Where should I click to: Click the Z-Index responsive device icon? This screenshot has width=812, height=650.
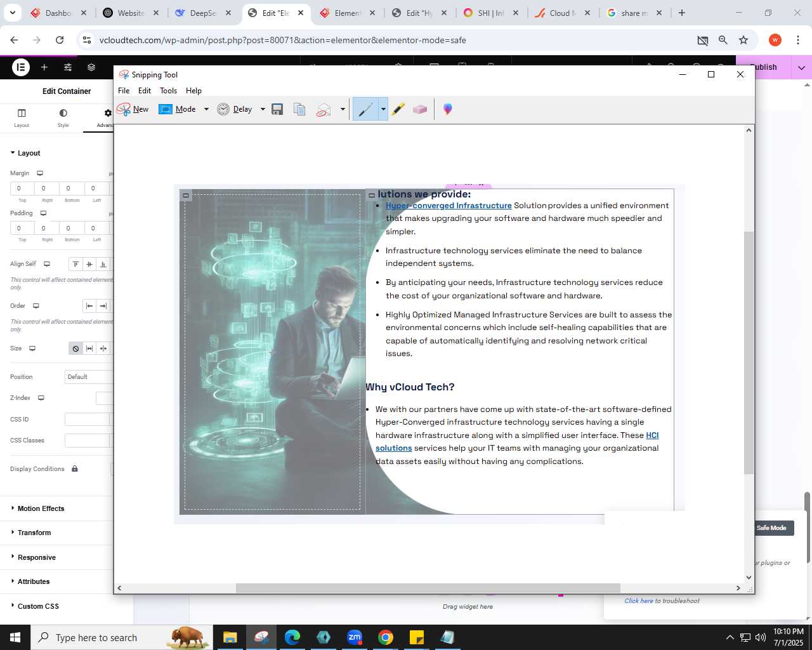41,398
